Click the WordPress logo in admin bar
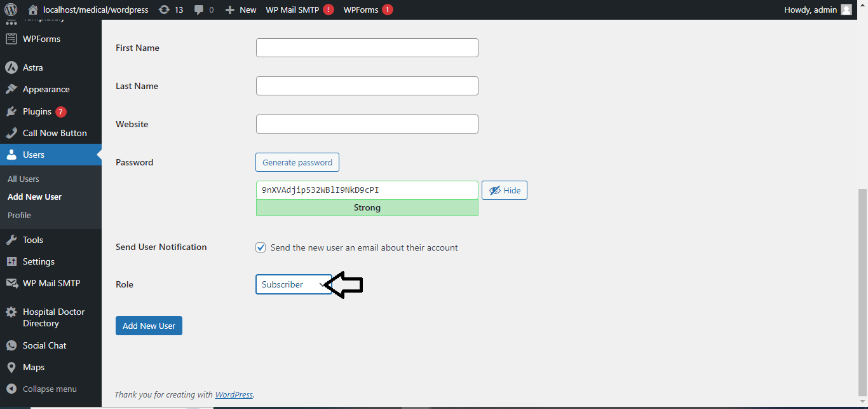 point(11,10)
